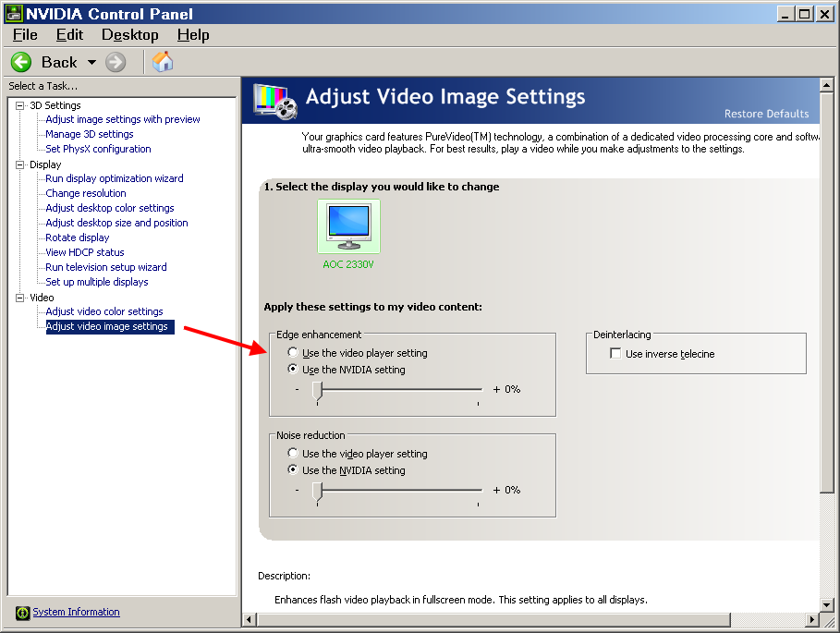Select Noise reduction 'Use the video player setting'

(x=293, y=453)
